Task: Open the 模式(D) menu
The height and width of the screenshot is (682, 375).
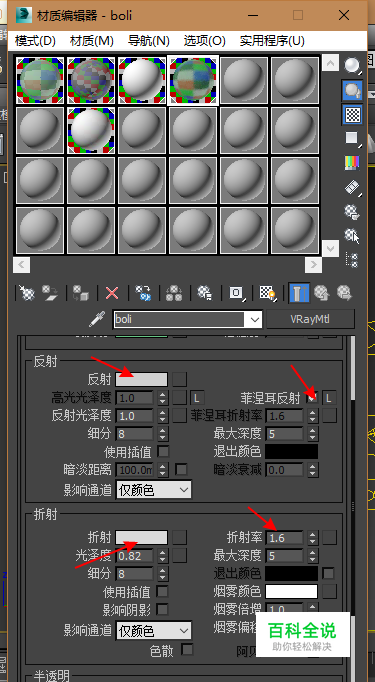Action: (x=35, y=41)
